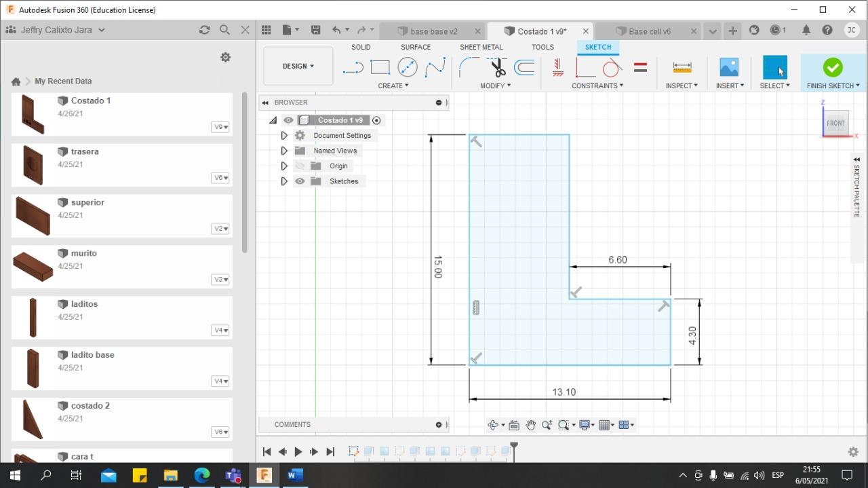Screen dimensions: 868x488
Task: Open the File menu icon
Action: [290, 30]
